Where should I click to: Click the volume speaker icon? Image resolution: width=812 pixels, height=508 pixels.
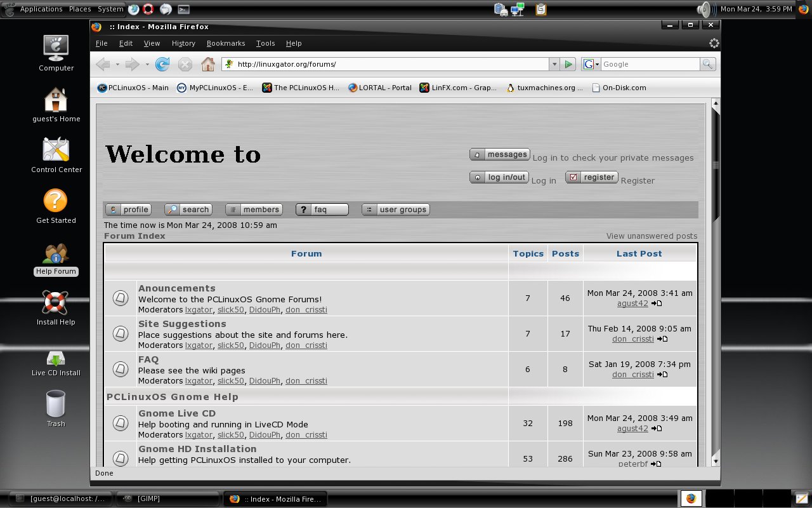pyautogui.click(x=705, y=9)
